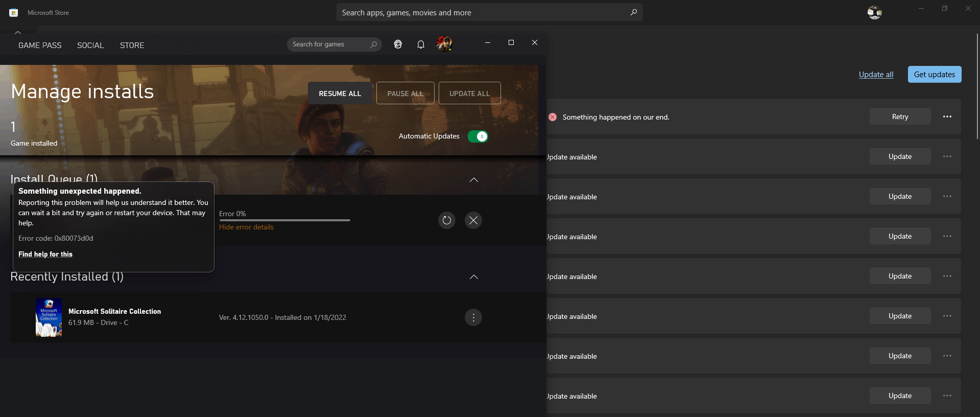Click the Manage installs heading
Image resolution: width=980 pixels, height=417 pixels.
click(82, 91)
